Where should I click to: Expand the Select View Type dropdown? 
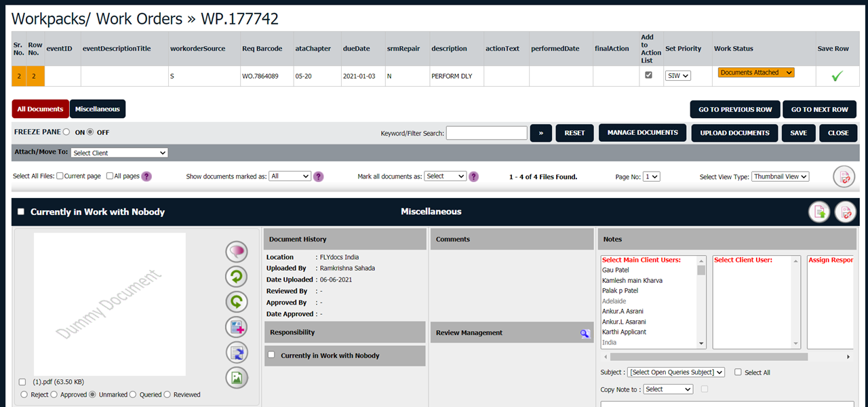(x=780, y=176)
